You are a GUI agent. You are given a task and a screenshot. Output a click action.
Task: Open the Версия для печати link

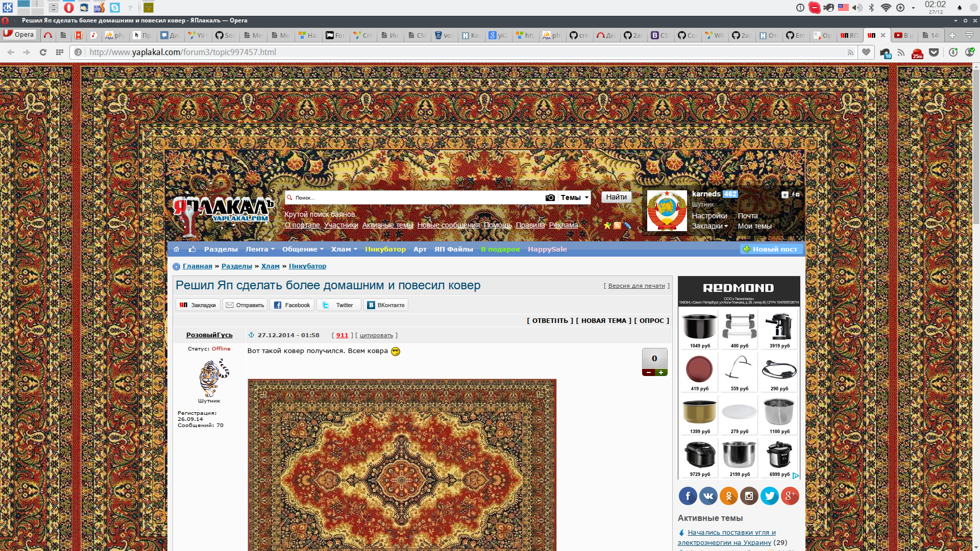636,286
